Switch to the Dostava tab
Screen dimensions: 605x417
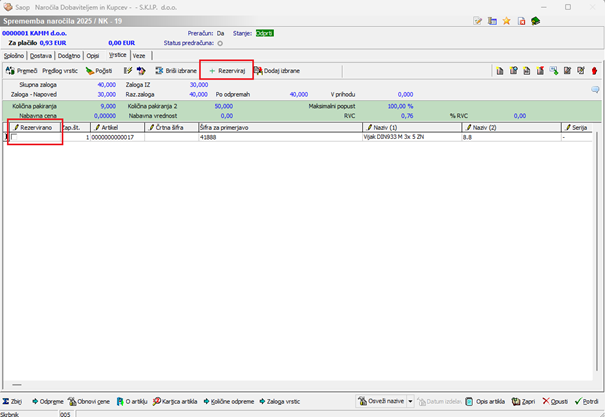41,56
